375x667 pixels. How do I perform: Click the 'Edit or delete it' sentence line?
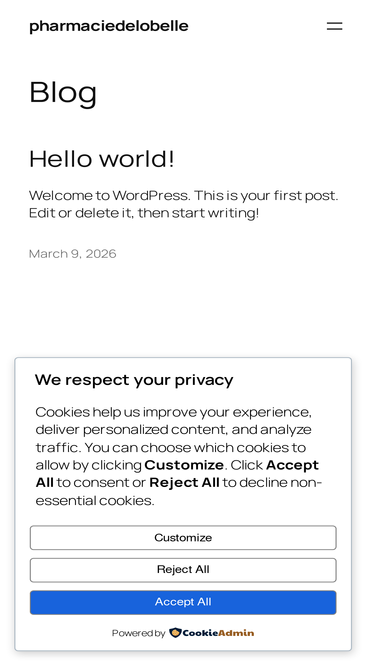[144, 213]
